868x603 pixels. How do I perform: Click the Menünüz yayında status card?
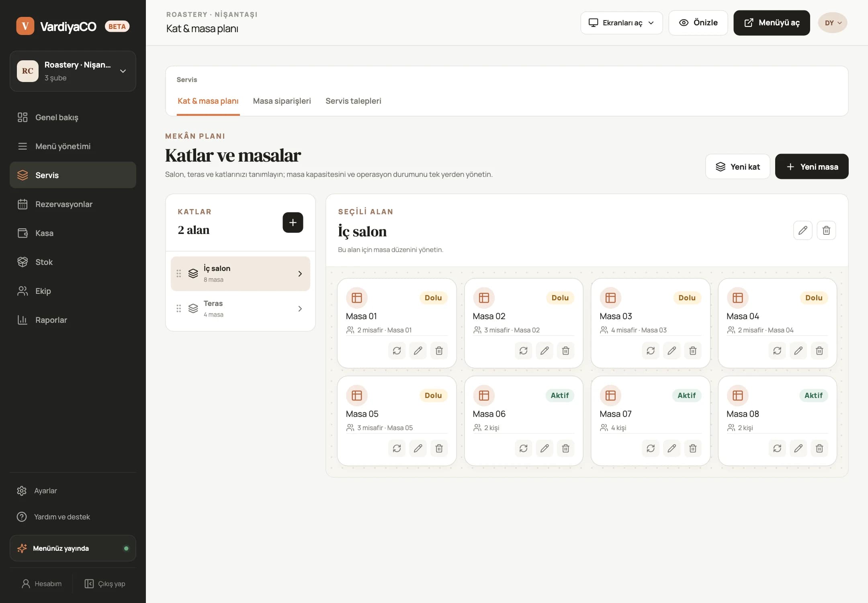73,548
